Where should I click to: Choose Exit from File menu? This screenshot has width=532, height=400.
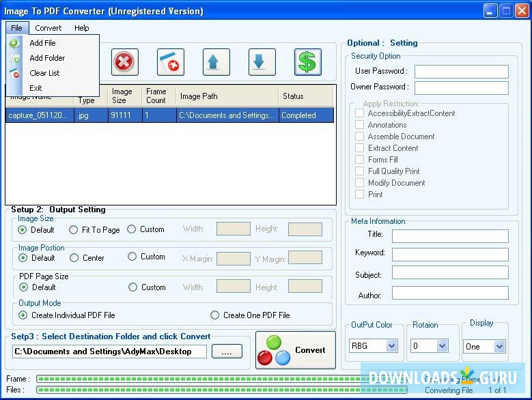click(x=36, y=88)
